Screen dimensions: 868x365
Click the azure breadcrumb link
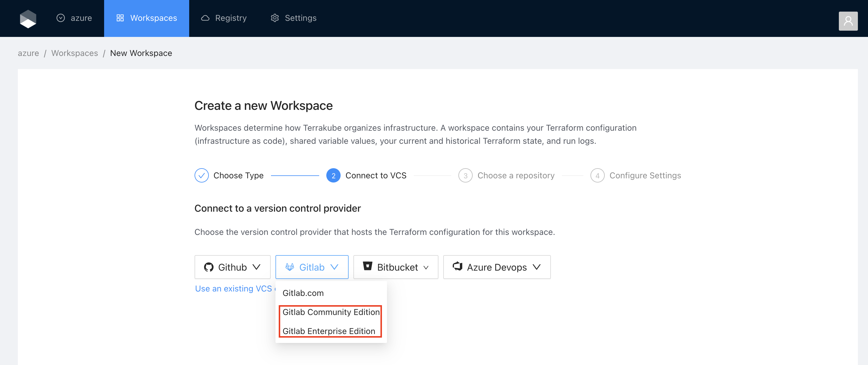click(x=28, y=53)
